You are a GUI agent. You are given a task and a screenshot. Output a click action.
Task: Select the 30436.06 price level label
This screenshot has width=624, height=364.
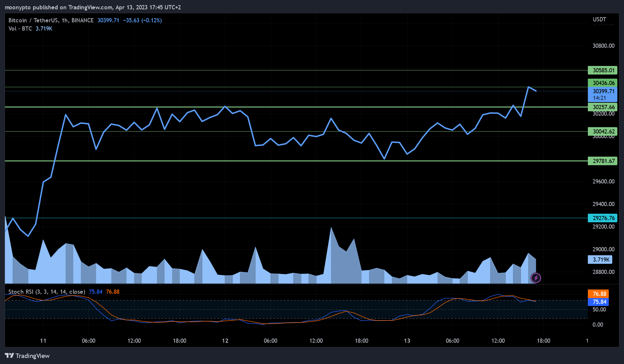click(602, 83)
